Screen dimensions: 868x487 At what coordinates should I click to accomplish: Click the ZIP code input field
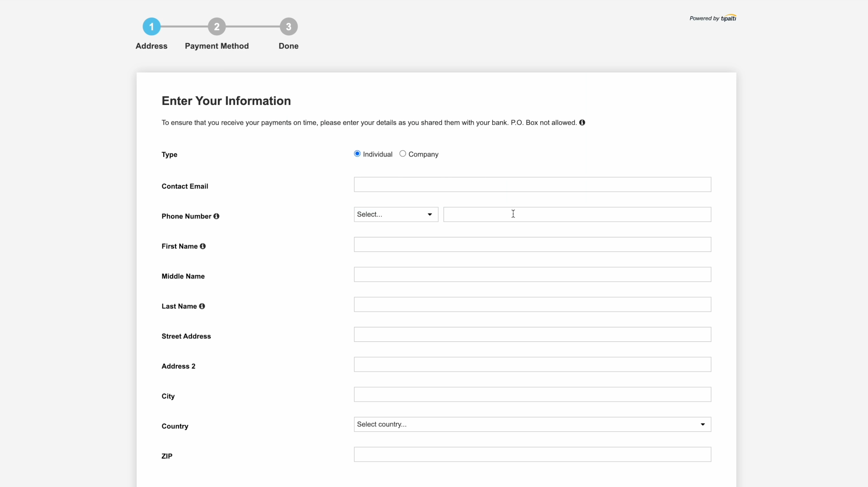[x=532, y=454]
